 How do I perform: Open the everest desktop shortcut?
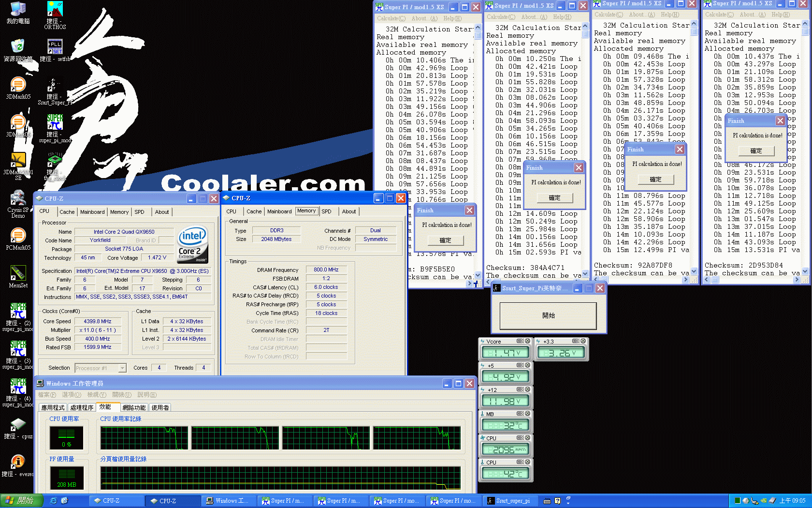[18, 466]
